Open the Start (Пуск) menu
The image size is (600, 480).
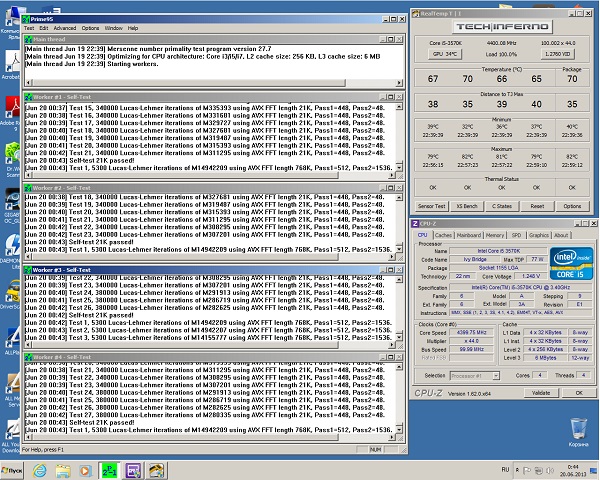pos(12,470)
